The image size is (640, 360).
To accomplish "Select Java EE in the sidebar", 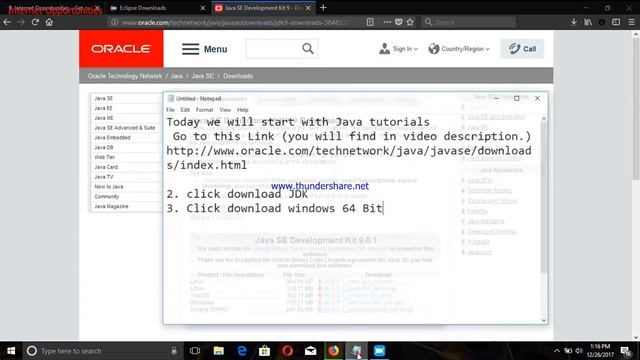I will click(x=103, y=108).
